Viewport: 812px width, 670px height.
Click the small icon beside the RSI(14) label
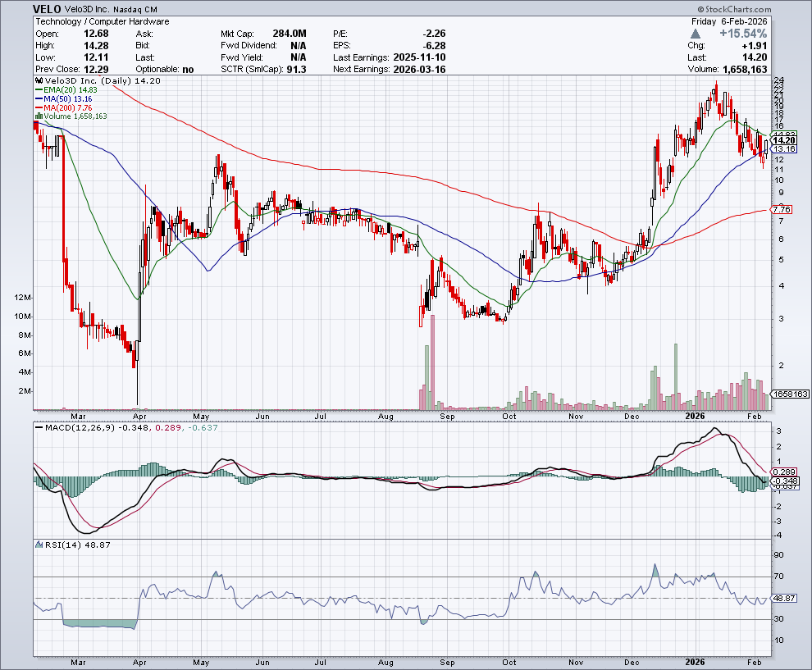(x=39, y=545)
